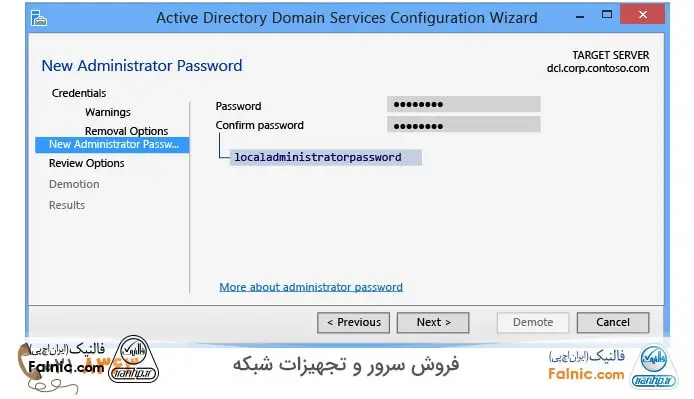Go to the Warnings step

[108, 112]
